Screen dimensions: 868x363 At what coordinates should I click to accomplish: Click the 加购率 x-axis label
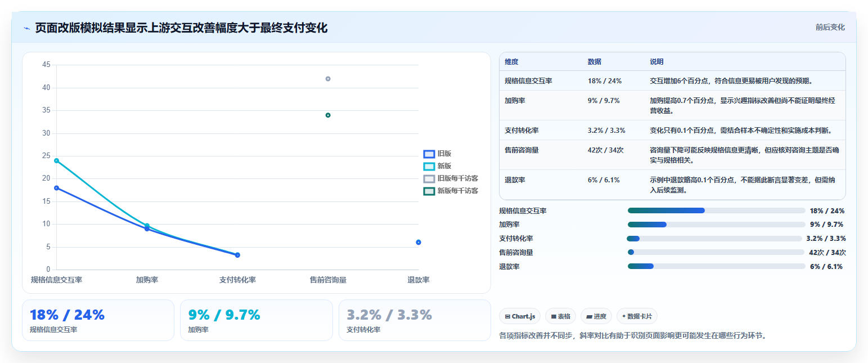(147, 280)
